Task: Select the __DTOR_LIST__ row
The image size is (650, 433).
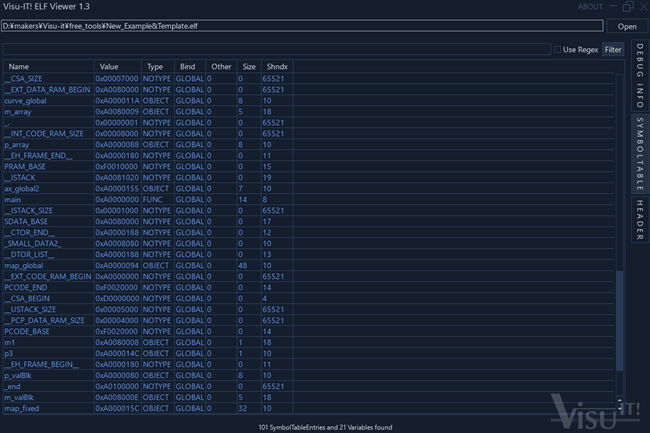Action: tap(308, 254)
